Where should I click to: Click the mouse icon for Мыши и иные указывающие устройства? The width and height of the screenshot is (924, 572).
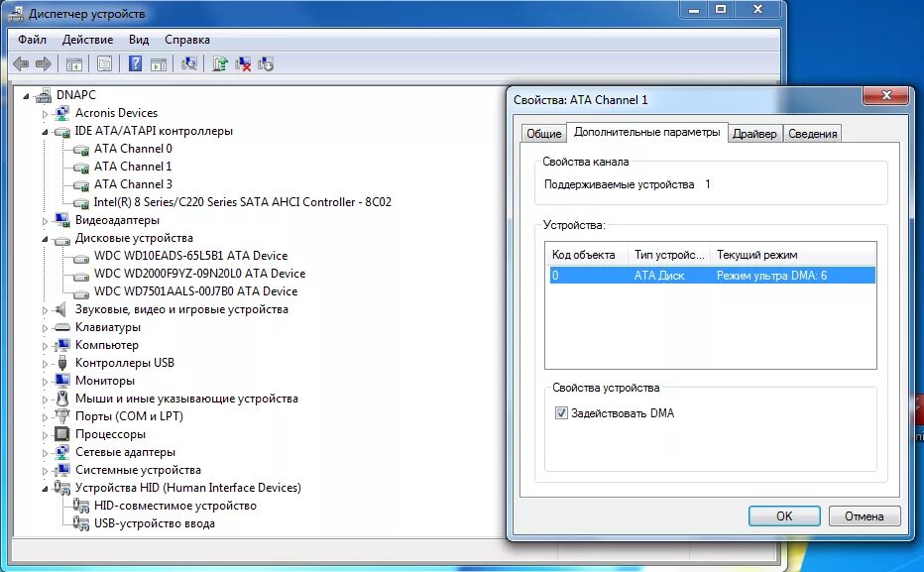[x=61, y=399]
